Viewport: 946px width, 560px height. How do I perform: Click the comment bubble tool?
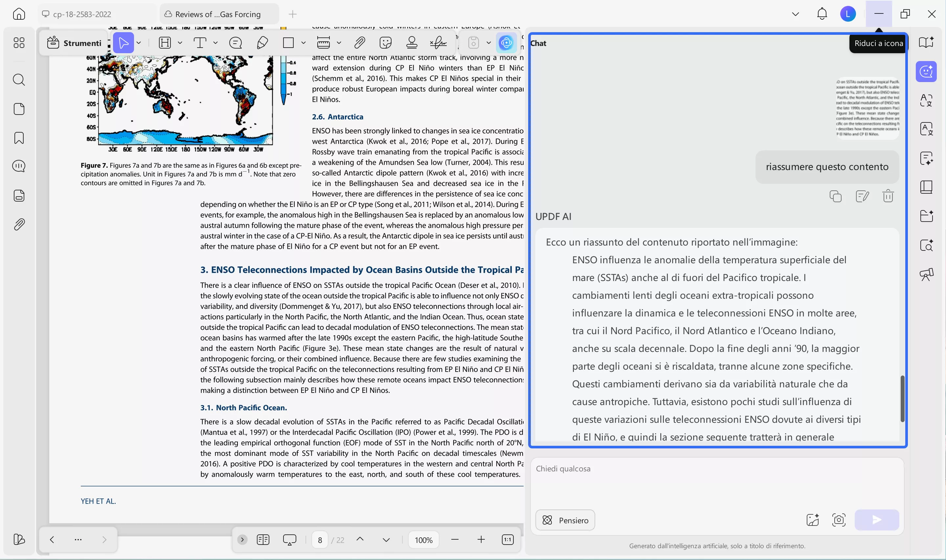coord(236,43)
